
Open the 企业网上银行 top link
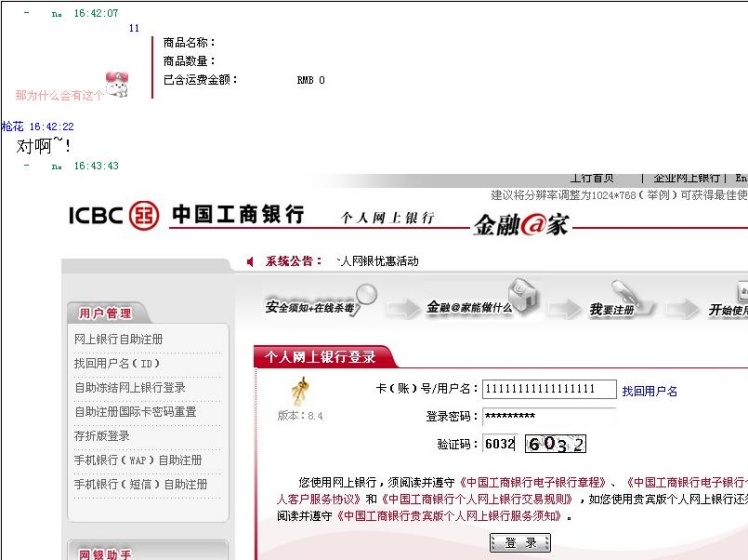click(x=686, y=178)
